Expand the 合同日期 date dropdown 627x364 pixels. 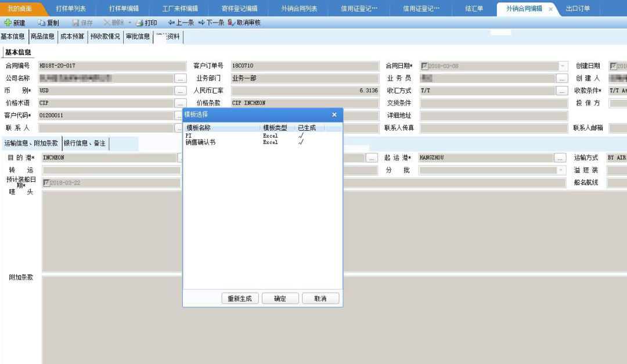click(x=562, y=66)
